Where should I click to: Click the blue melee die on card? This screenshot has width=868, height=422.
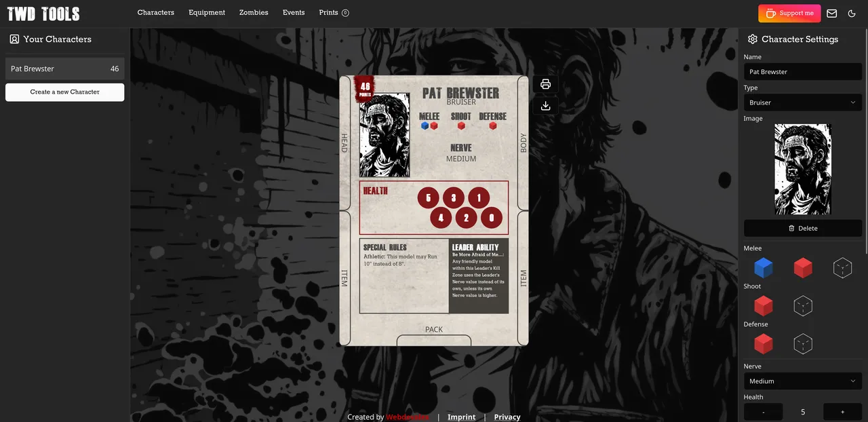click(425, 126)
